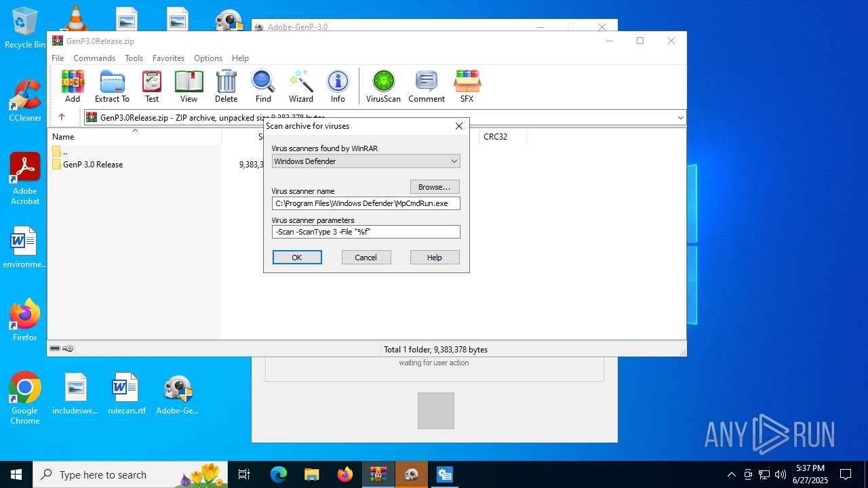The image size is (868, 488).
Task: Open Microsoft Edge from taskbar
Action: click(x=279, y=474)
